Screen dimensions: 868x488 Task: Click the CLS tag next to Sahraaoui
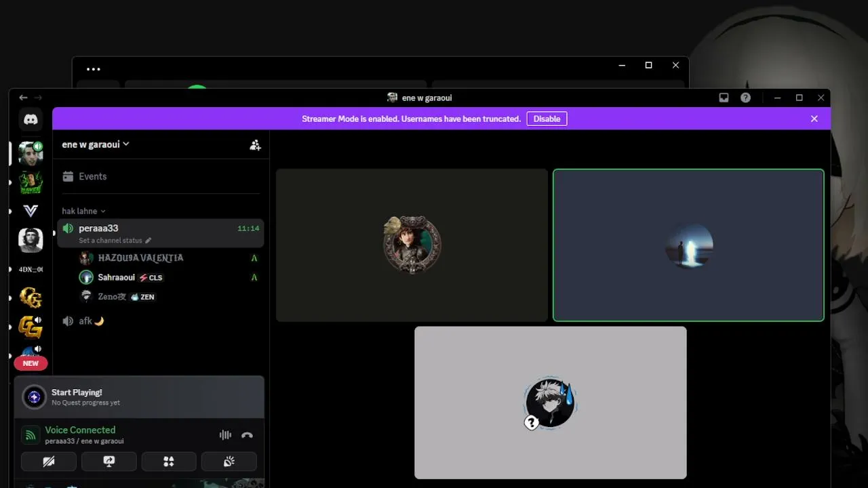pyautogui.click(x=151, y=278)
